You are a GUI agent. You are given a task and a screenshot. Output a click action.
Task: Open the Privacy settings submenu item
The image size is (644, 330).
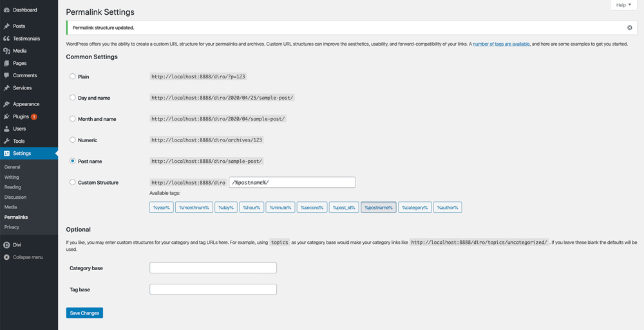[12, 227]
